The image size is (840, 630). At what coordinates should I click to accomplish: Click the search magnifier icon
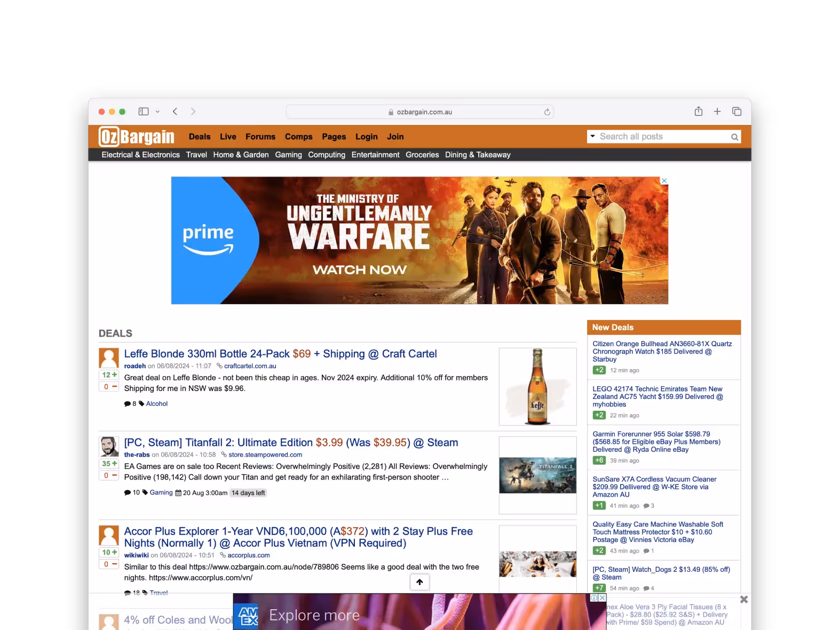click(x=735, y=137)
